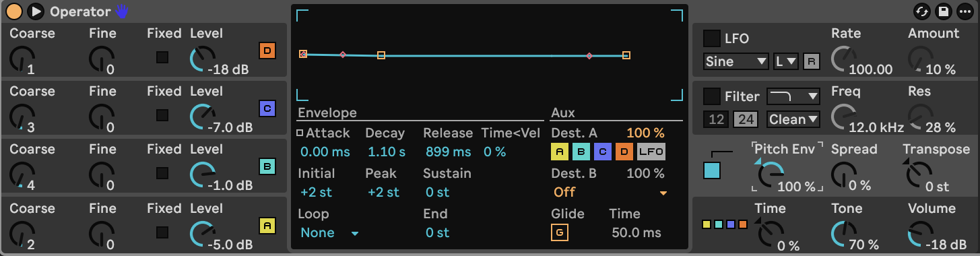Toggle the LFO destination button
Screen dimensions: 980x256
(x=651, y=152)
